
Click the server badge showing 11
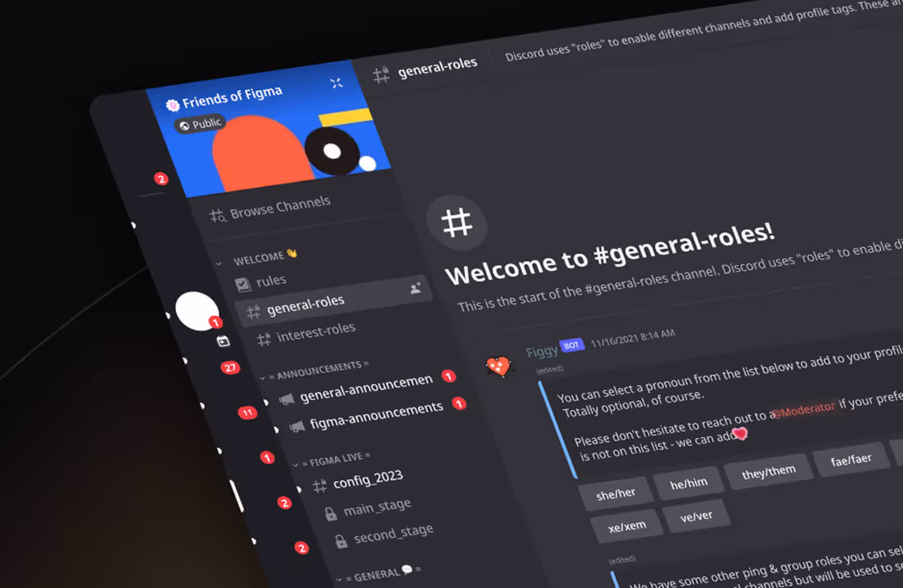coord(247,412)
